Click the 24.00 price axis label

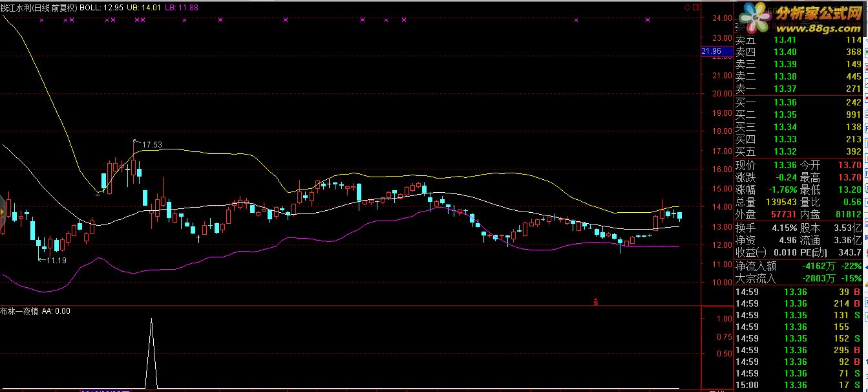pos(721,18)
